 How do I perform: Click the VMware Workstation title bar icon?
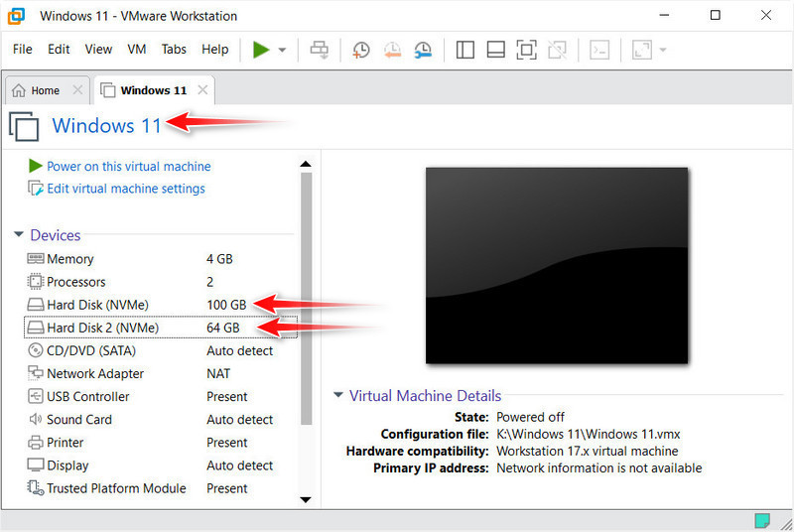click(16, 16)
